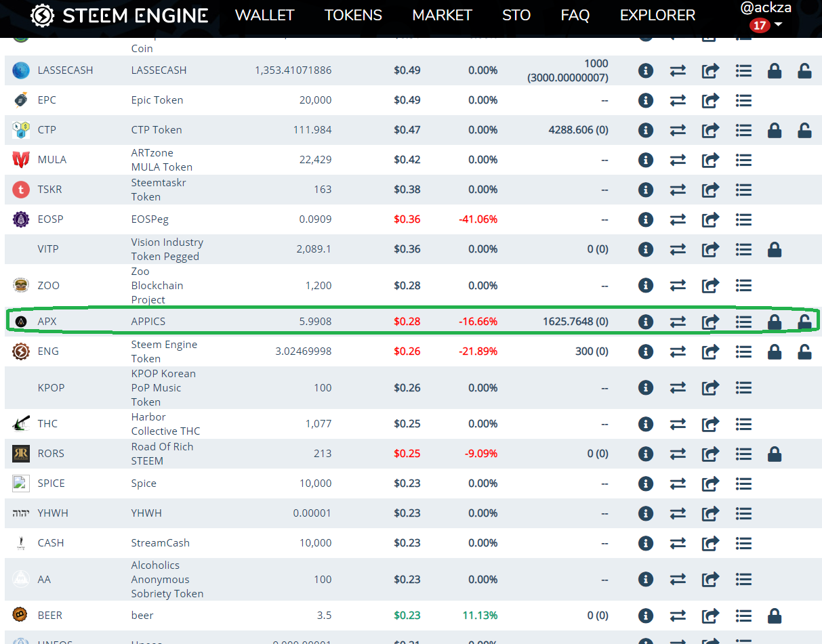
Task: Open info icon for VITP token
Action: tap(646, 249)
